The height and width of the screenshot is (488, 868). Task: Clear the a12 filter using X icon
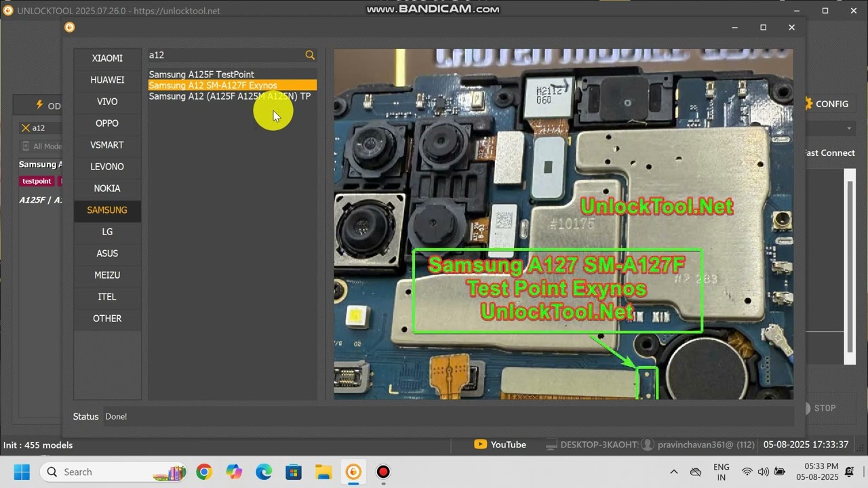pyautogui.click(x=26, y=128)
